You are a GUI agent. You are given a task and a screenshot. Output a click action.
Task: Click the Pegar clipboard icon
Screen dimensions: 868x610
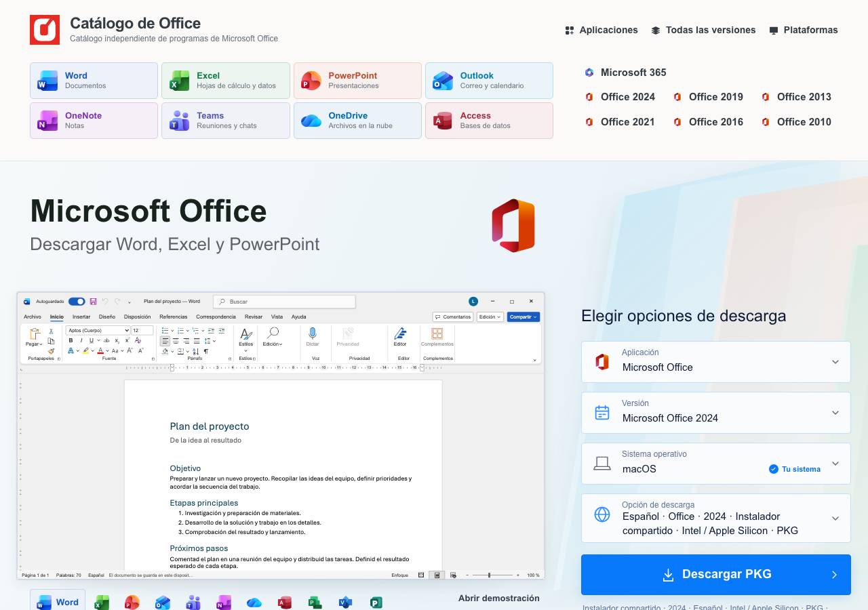34,333
